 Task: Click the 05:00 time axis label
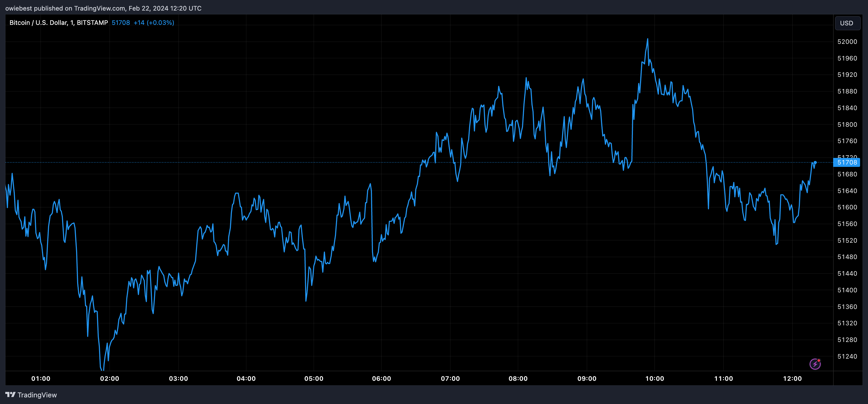(314, 378)
